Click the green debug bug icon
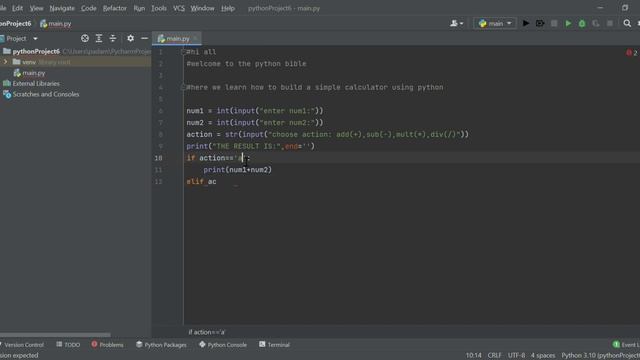The width and height of the screenshot is (640, 360). [582, 23]
